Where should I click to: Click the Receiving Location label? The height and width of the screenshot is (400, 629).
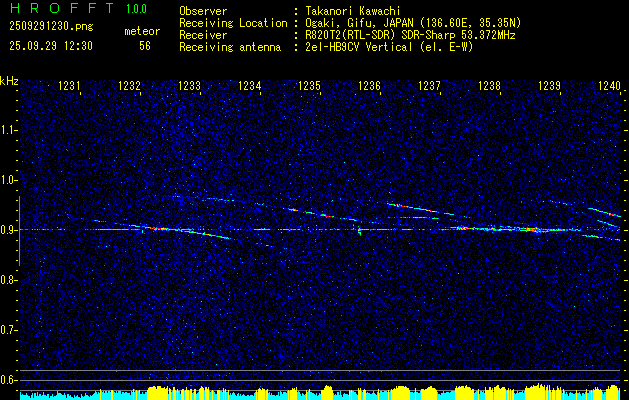pos(233,23)
